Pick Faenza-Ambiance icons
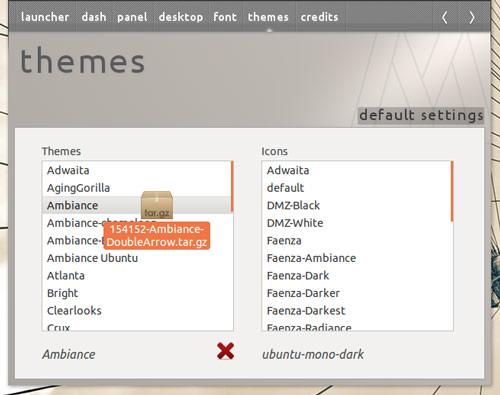 tap(356, 258)
